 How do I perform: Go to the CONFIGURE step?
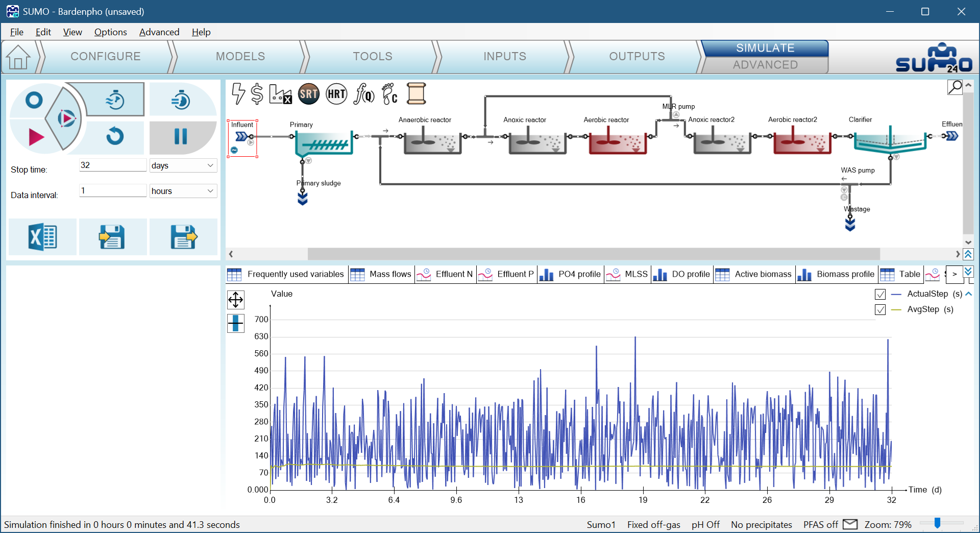click(105, 56)
